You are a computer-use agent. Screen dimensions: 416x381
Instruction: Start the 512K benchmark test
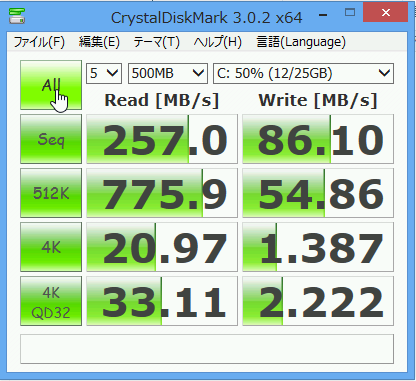click(x=51, y=193)
